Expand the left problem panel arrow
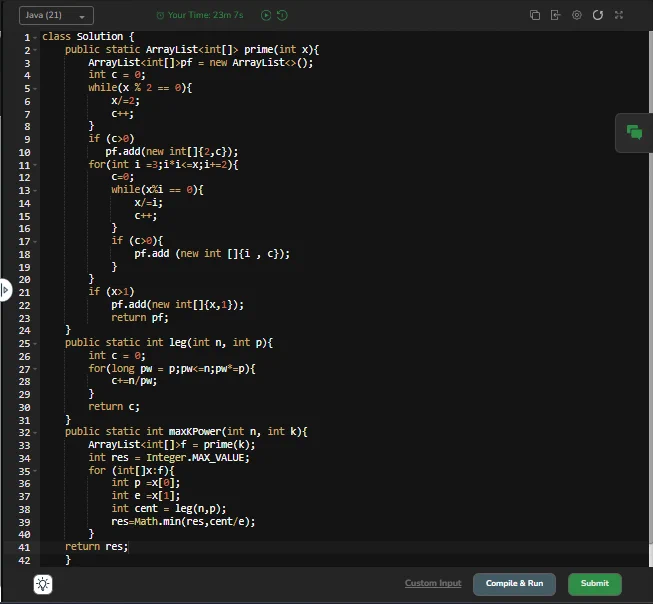The height and width of the screenshot is (604, 653). click(5, 290)
